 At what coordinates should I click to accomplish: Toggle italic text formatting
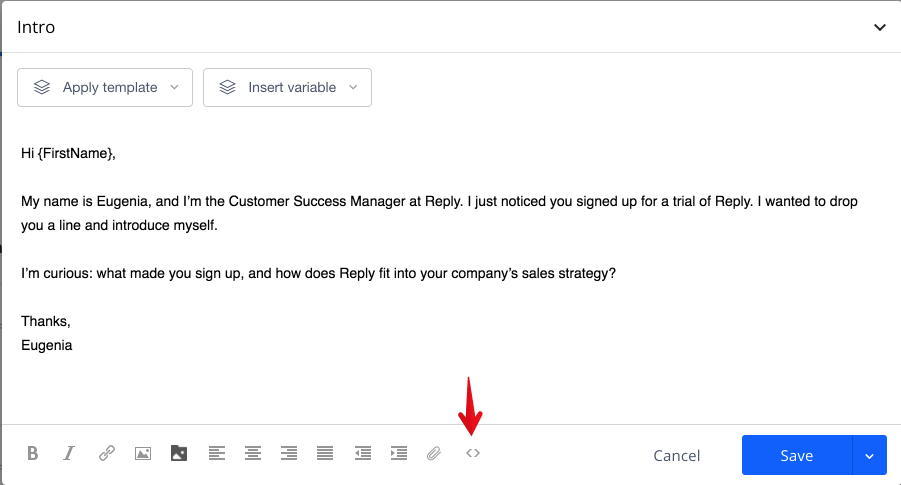point(69,453)
